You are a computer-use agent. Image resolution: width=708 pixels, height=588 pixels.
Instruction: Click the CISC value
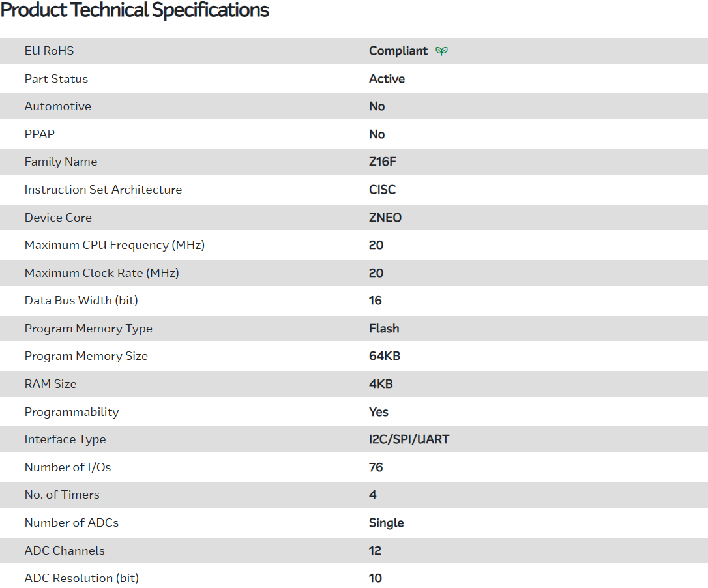click(382, 190)
